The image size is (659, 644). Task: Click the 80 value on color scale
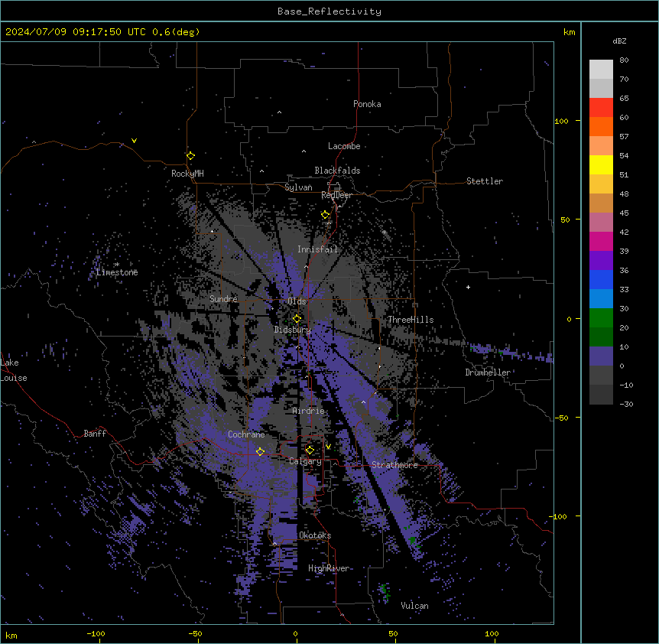[x=624, y=60]
